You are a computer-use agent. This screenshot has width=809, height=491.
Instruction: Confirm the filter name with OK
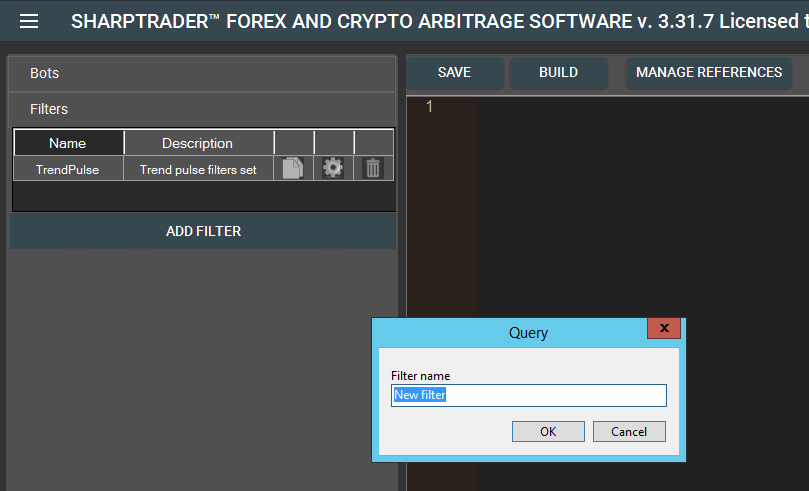click(x=548, y=431)
